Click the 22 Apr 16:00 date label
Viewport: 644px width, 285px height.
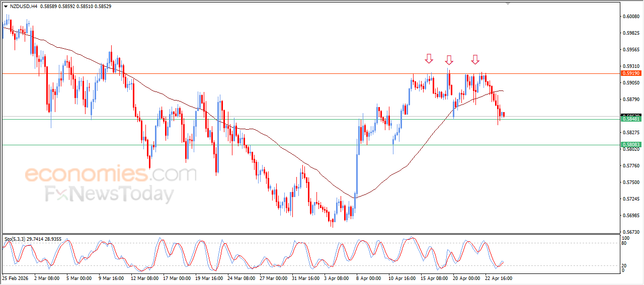pos(498,277)
